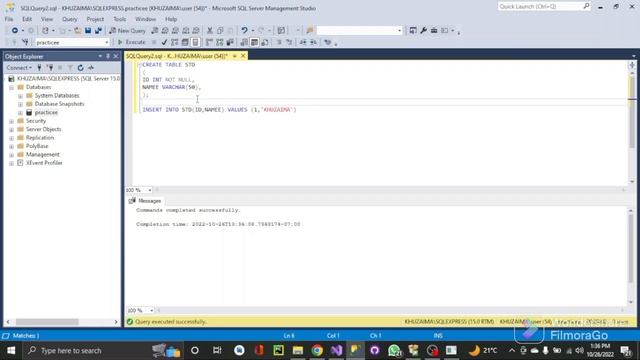Image resolution: width=640 pixels, height=360 pixels.
Task: Toggle Results to Text output mode
Action: click(x=244, y=42)
